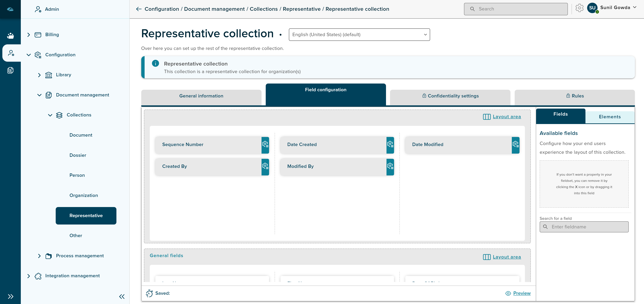The width and height of the screenshot is (644, 304).
Task: Click the info icon in collection banner
Action: click(x=155, y=63)
